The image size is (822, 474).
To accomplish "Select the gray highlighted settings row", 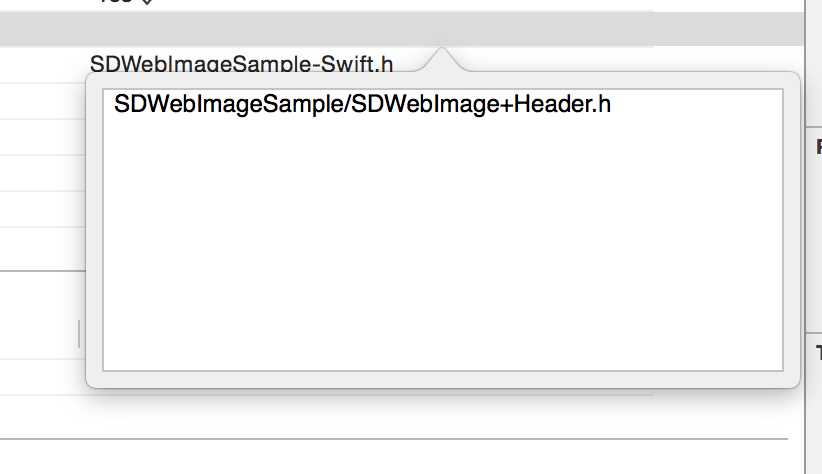I will (x=300, y=29).
